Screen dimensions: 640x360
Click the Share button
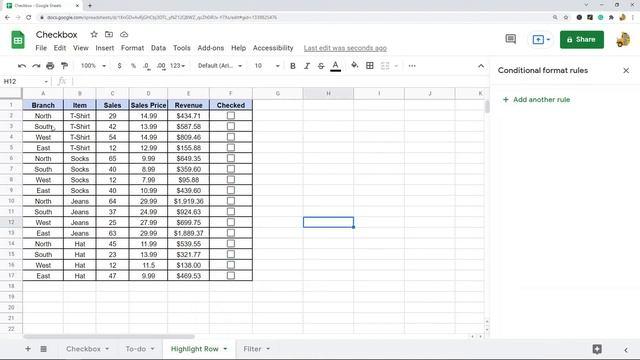(x=582, y=40)
